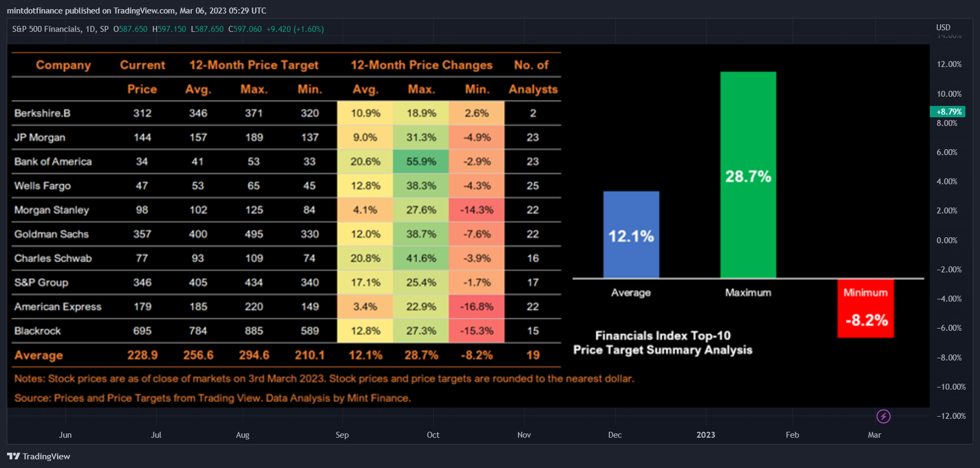This screenshot has width=980, height=468.
Task: Click the 12-Month Price Target header
Action: tap(253, 65)
